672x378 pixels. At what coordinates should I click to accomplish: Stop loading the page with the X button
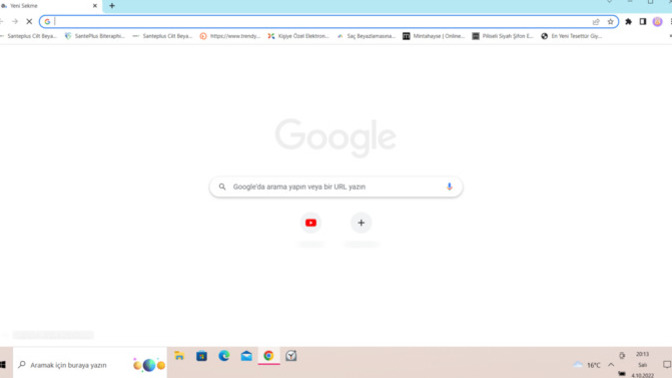(29, 21)
